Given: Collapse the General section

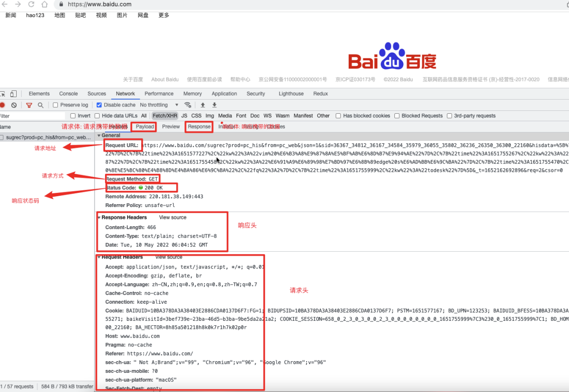Looking at the screenshot, I should point(99,135).
